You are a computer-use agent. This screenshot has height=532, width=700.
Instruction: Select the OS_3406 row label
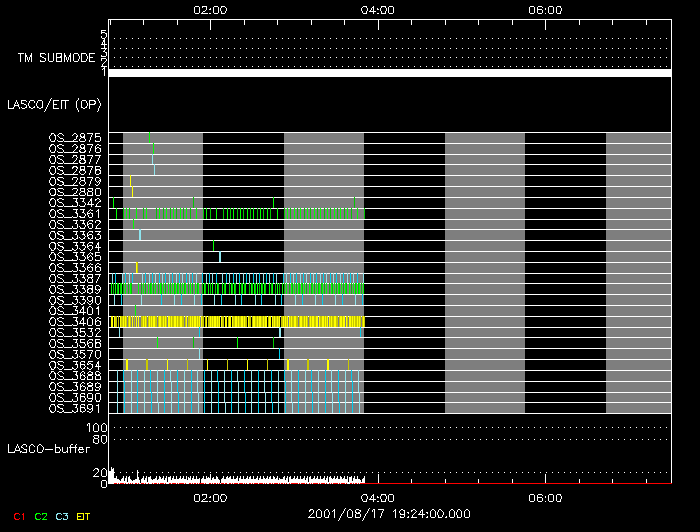tap(75, 321)
